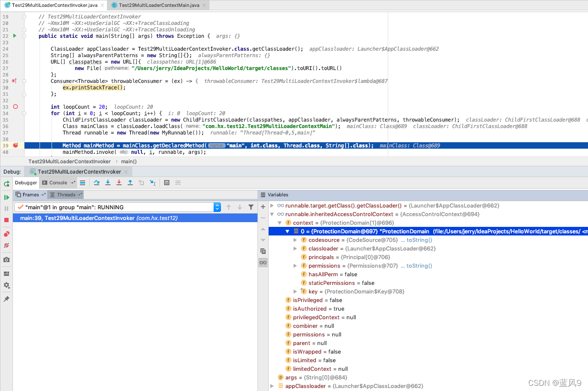588x391 pixels.
Task: Switch to Test29MultiLoaderContextMain.java editor tab
Action: coord(159,5)
